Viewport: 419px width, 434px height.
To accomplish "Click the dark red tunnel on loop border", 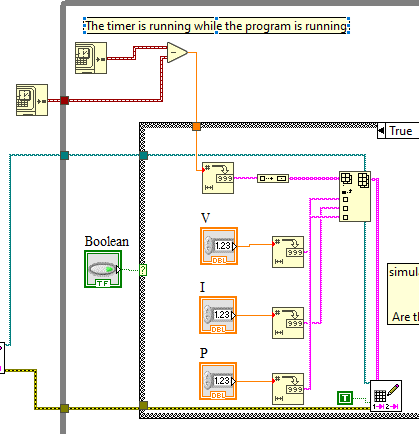I will [x=65, y=100].
